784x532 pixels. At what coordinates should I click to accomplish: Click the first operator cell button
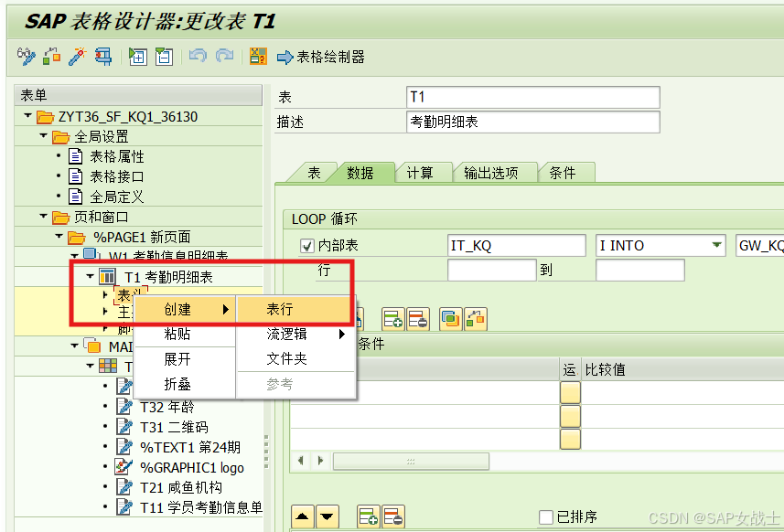[x=570, y=392]
